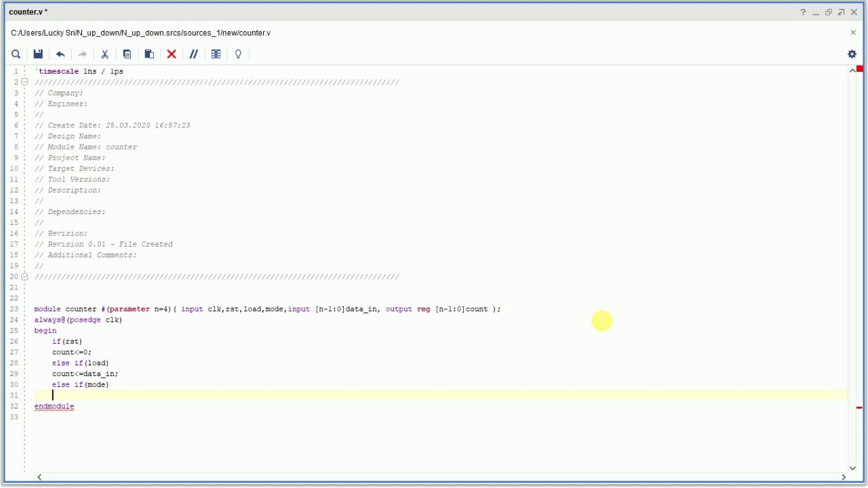Place cursor on `timescale 1ns / 1ps line
The height and width of the screenshot is (488, 868).
pyautogui.click(x=79, y=71)
